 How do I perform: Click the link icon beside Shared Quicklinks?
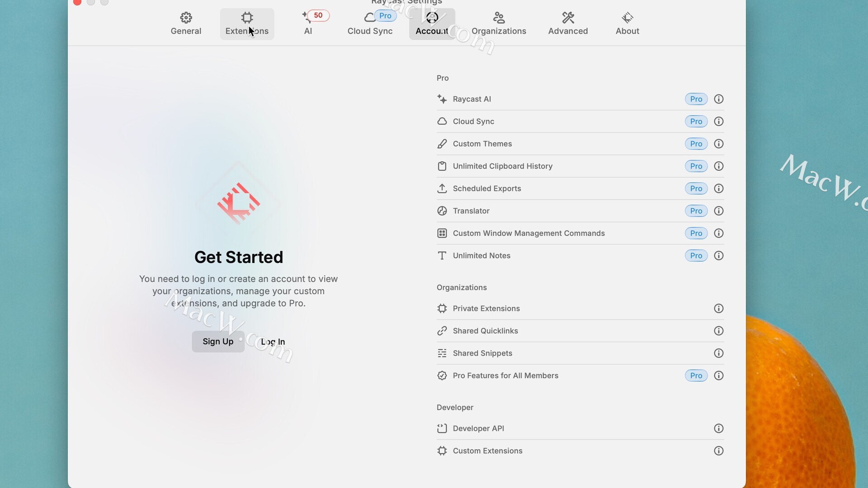pos(442,331)
